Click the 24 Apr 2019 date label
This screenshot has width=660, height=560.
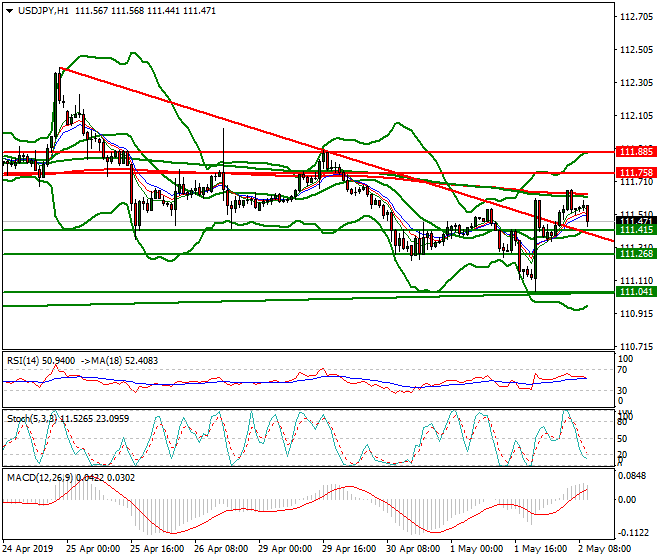click(28, 549)
